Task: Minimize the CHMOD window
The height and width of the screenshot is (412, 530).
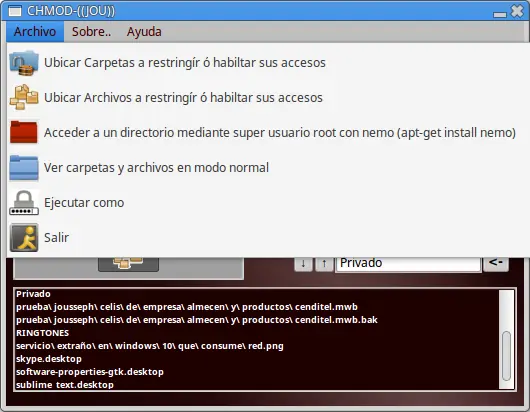Action: point(500,14)
